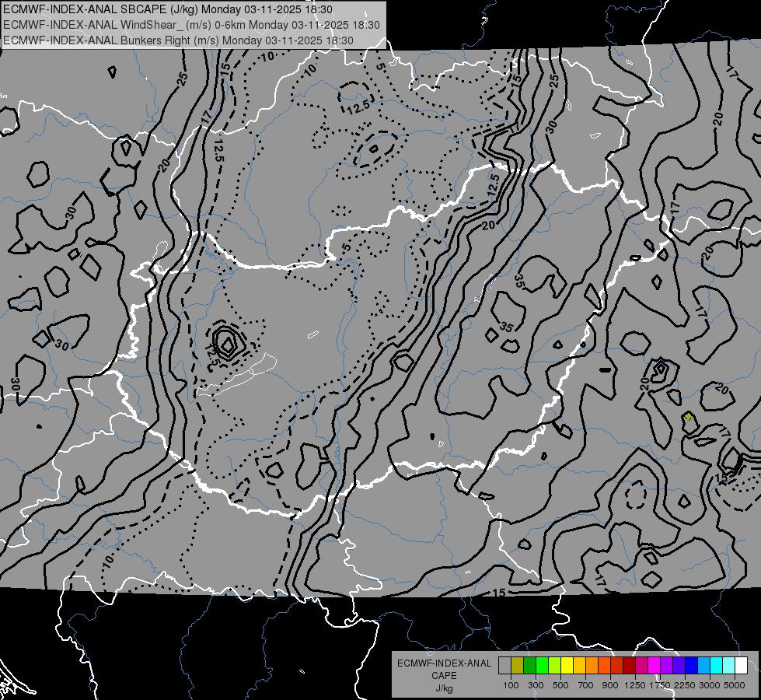The image size is (761, 700).
Task: Click the yellow swatch in CAPE legend
Action: coord(567,666)
